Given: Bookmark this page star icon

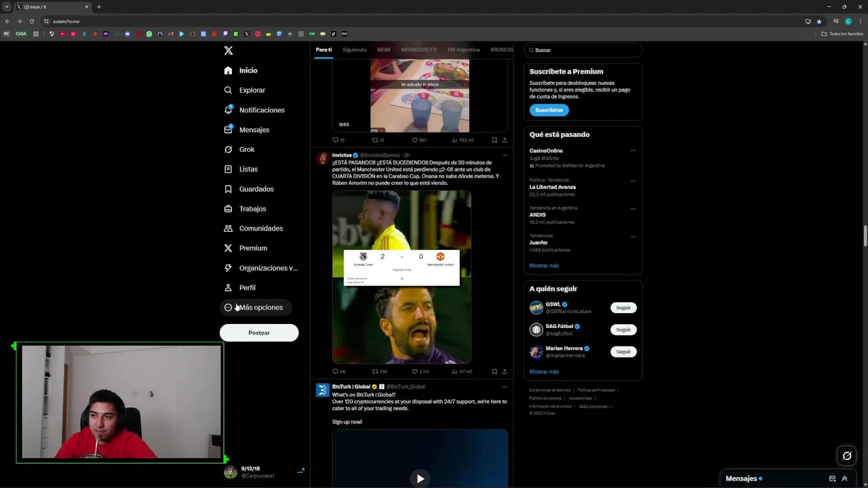Looking at the screenshot, I should 819,21.
